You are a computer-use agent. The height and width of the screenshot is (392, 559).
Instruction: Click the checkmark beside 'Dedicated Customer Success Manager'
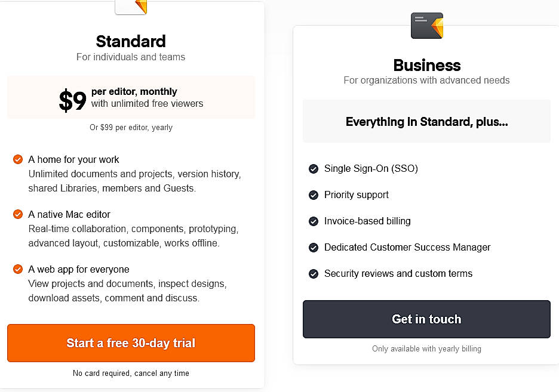(314, 248)
